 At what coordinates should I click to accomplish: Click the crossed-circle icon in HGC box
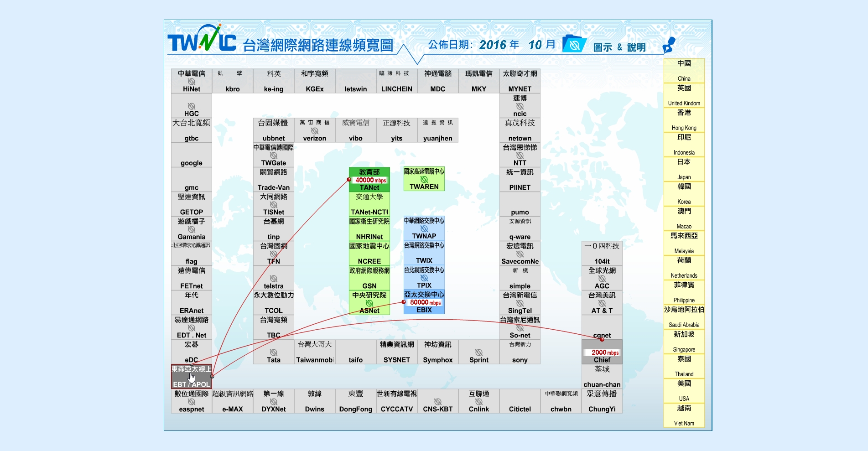pos(192,106)
